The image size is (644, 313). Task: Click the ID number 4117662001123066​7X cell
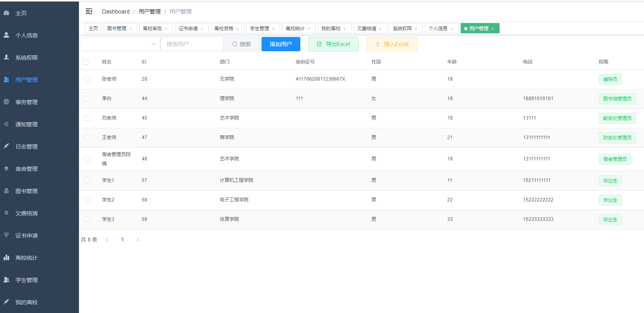click(320, 79)
